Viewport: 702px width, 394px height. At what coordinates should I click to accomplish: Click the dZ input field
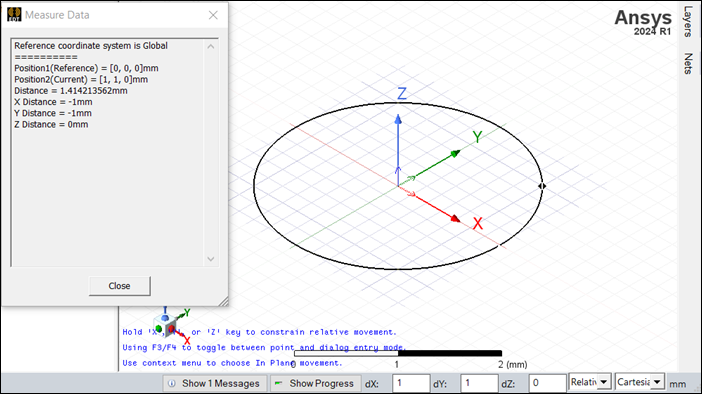point(548,383)
